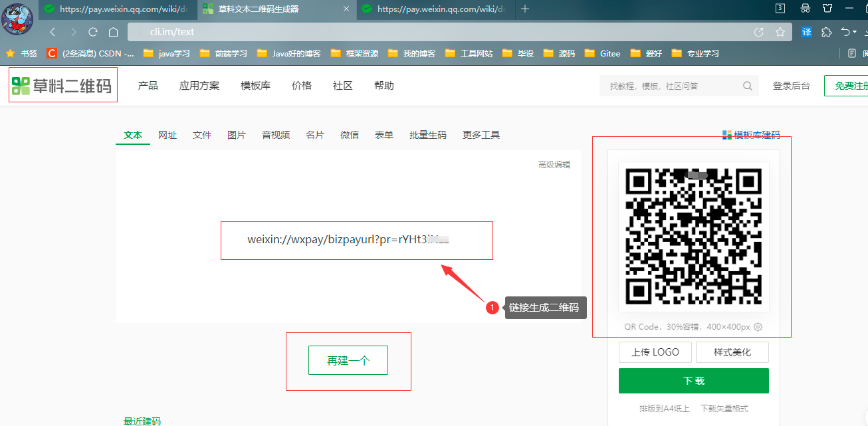Open the extensions puzzle icon
The image size is (868, 426).
pos(827,32)
